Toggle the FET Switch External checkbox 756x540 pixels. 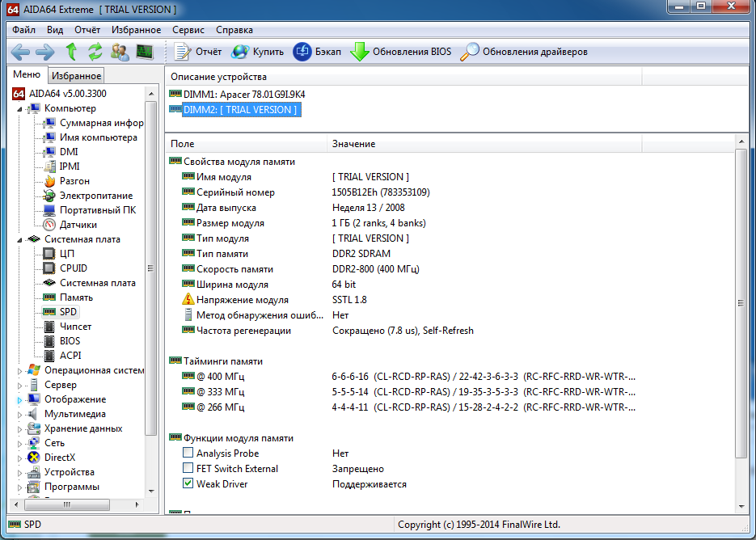pyautogui.click(x=188, y=469)
